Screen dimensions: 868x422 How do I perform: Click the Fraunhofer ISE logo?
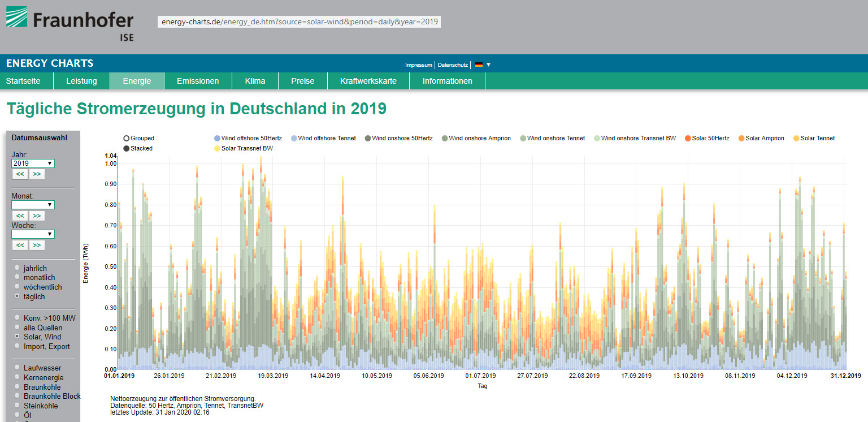pos(70,25)
